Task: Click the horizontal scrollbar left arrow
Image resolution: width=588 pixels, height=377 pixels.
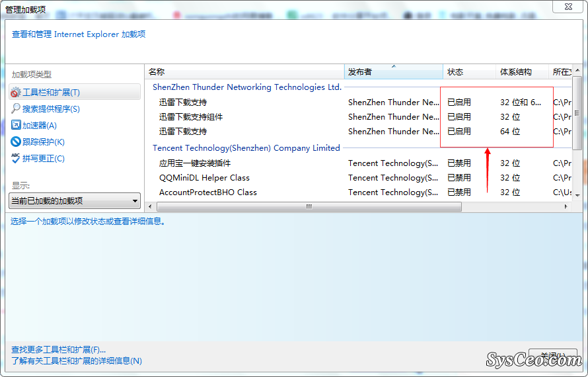Action: pyautogui.click(x=150, y=206)
